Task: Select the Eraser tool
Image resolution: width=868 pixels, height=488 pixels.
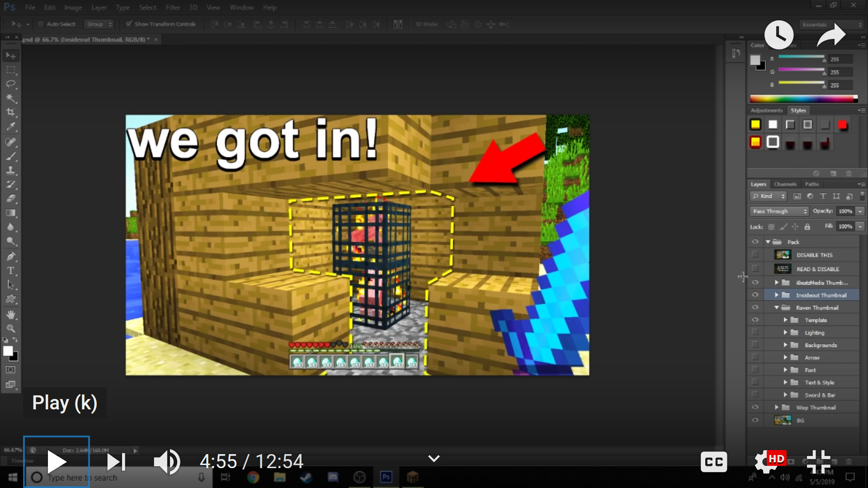Action: pyautogui.click(x=11, y=198)
